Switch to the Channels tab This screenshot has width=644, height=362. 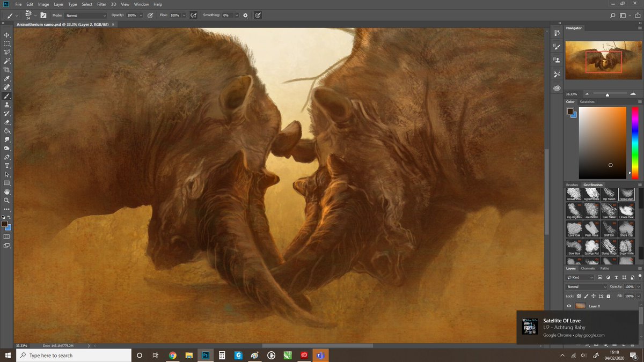point(588,268)
